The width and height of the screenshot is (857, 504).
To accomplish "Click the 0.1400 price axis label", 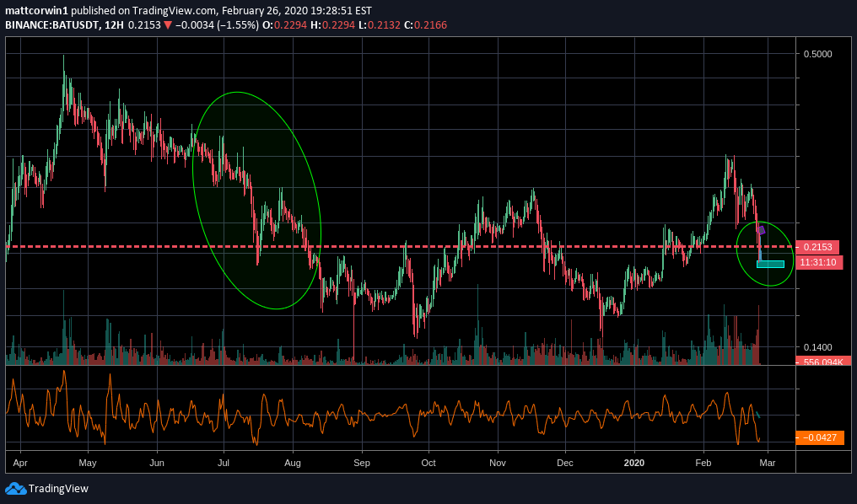I will [817, 346].
